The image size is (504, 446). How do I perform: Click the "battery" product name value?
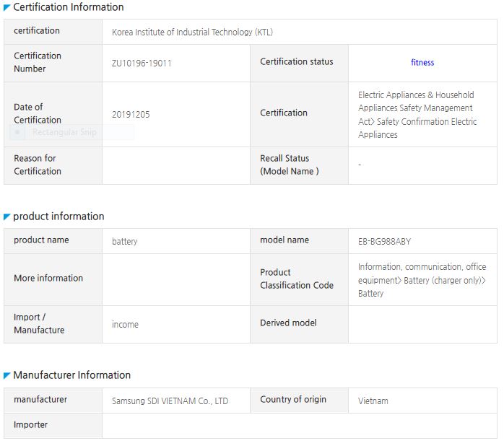pyautogui.click(x=124, y=242)
